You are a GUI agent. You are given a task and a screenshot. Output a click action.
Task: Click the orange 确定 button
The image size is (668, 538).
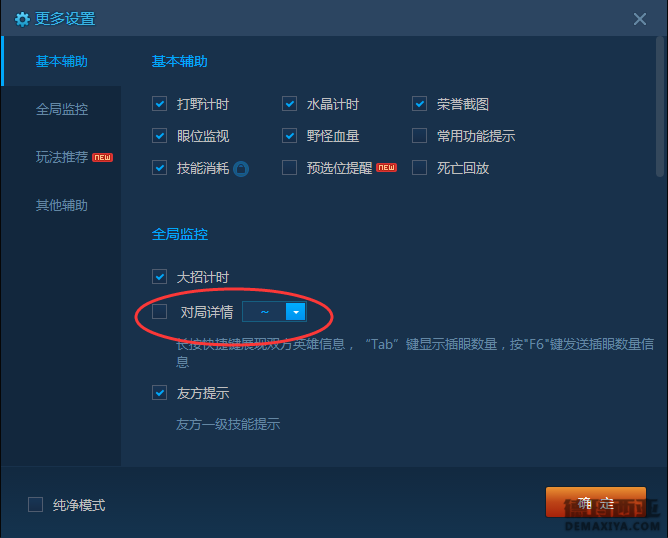(596, 502)
